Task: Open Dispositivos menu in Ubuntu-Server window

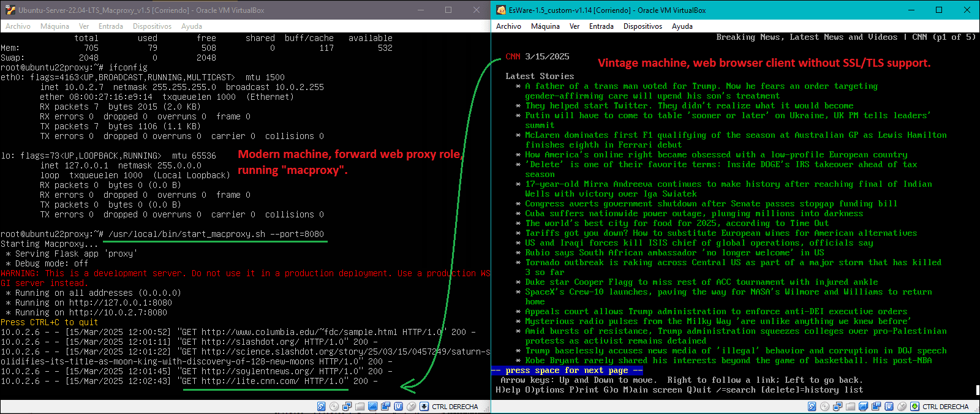Action: pos(152,26)
